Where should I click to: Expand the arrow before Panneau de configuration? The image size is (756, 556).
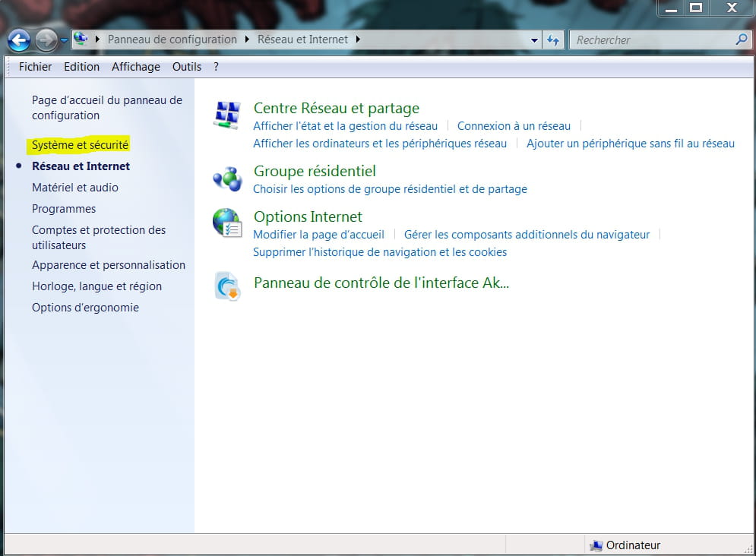coord(97,39)
